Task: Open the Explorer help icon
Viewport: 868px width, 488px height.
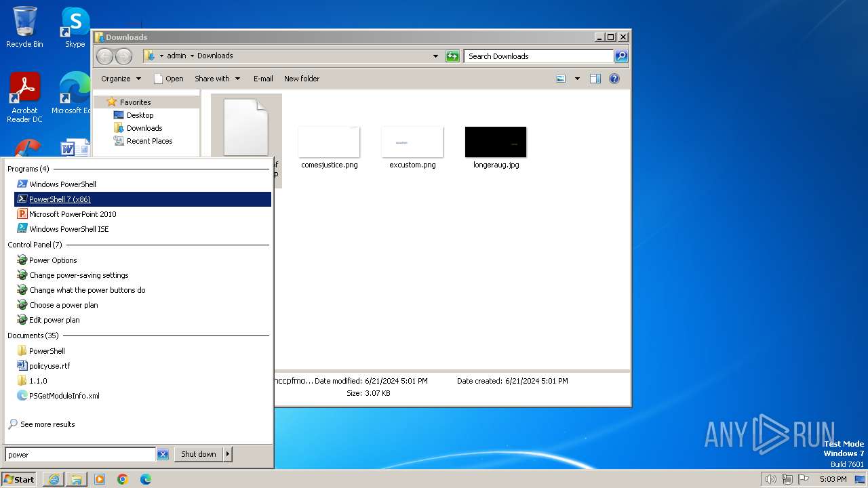Action: (614, 79)
